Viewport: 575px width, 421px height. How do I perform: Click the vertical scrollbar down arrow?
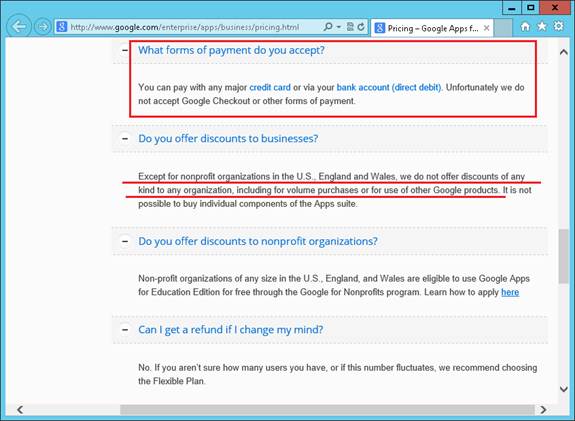(564, 389)
